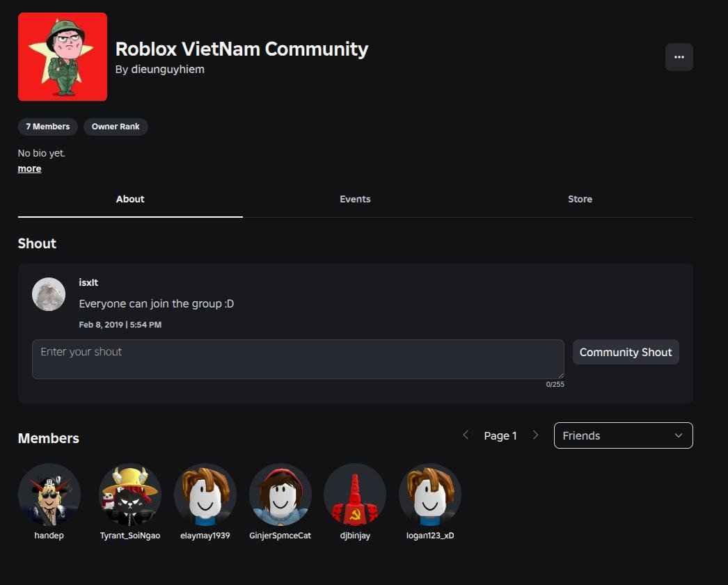Image resolution: width=728 pixels, height=585 pixels.
Task: Focus the Enter your shout field
Action: (298, 359)
